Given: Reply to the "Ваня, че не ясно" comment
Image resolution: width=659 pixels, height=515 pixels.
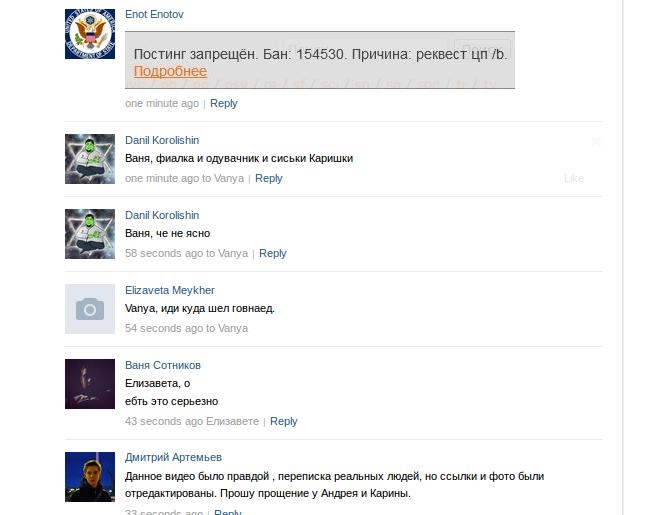Looking at the screenshot, I should tap(273, 253).
